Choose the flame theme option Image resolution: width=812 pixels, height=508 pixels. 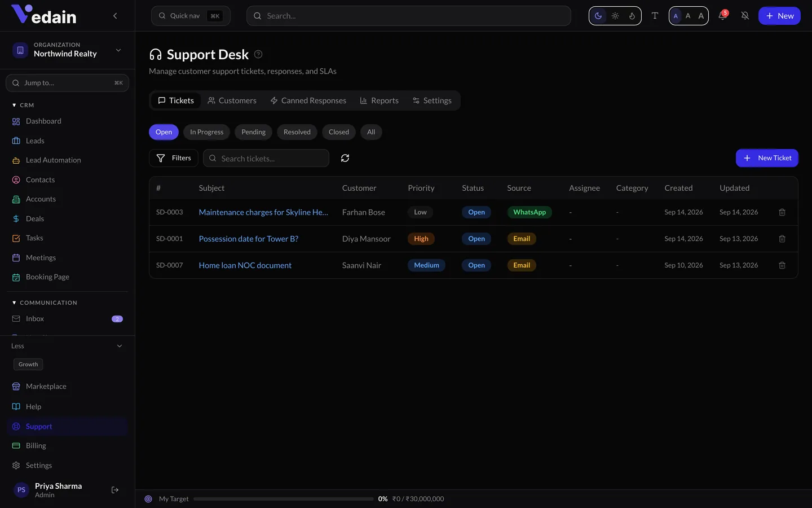coord(632,16)
